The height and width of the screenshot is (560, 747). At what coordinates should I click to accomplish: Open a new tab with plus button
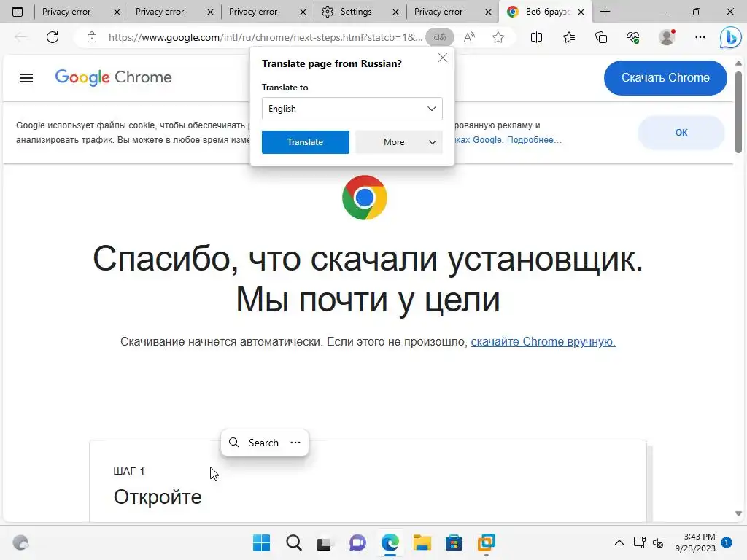(x=605, y=12)
